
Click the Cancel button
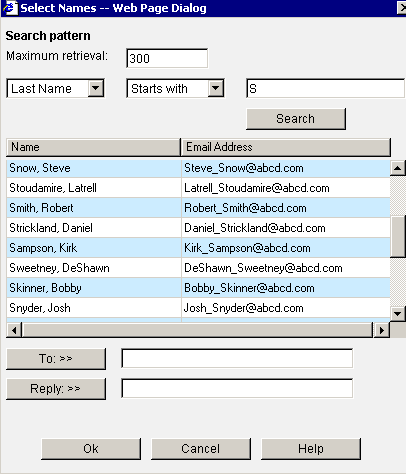point(201,449)
